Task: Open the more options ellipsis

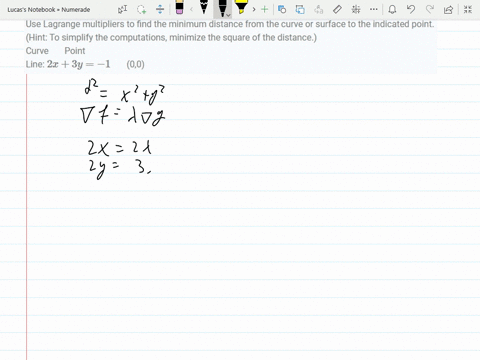Action: click(x=374, y=9)
